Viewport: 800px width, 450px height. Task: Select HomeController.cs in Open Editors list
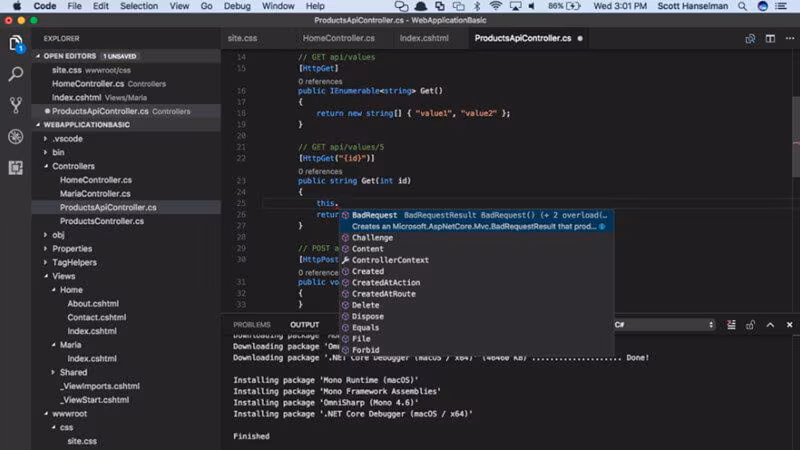click(x=126, y=84)
